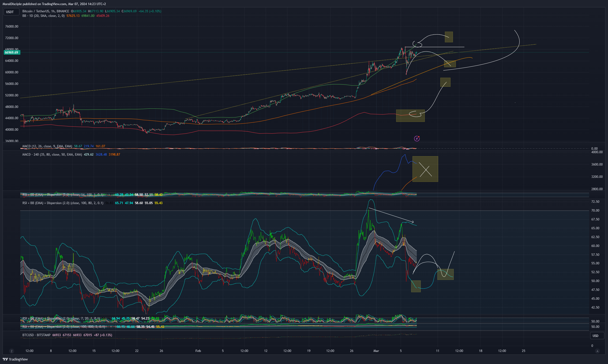Click the MACD 240 value 3628.48
This screenshot has height=364, width=608.
pyautogui.click(x=101, y=155)
